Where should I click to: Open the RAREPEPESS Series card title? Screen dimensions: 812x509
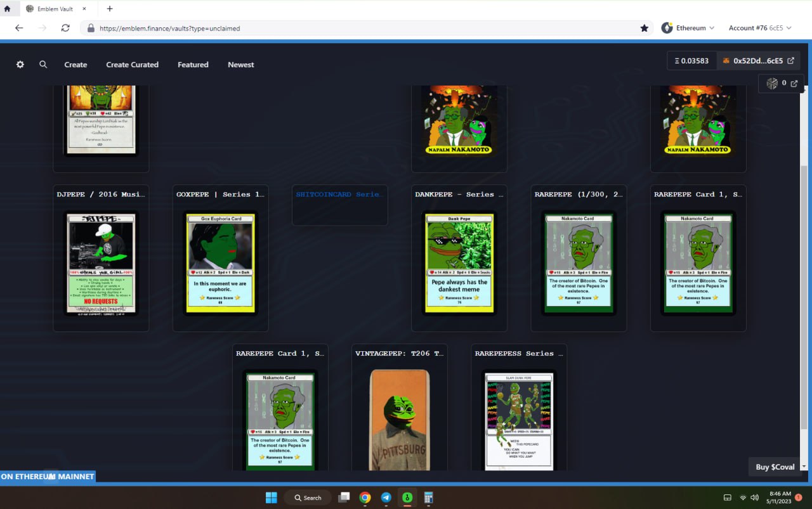pos(519,354)
